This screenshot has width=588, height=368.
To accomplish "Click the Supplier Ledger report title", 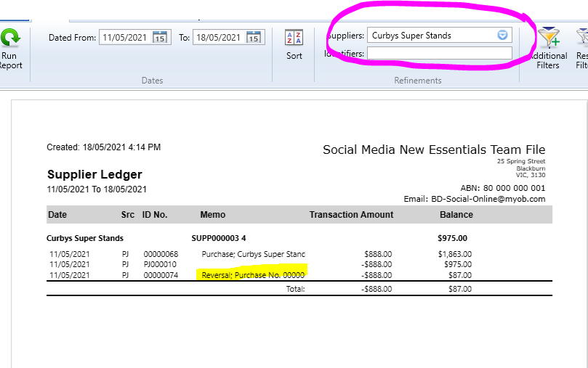I will tap(94, 175).
